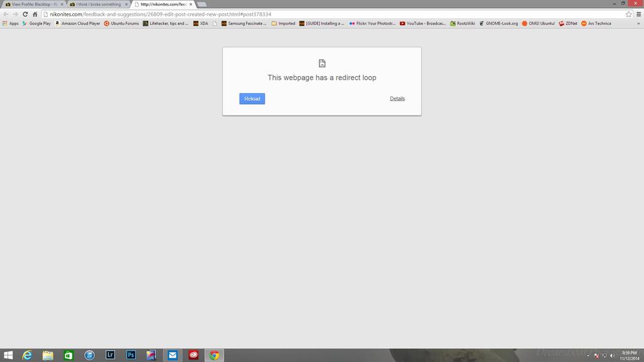This screenshot has height=362, width=644.
Task: Open the Imported bookmarks folder
Action: (283, 23)
